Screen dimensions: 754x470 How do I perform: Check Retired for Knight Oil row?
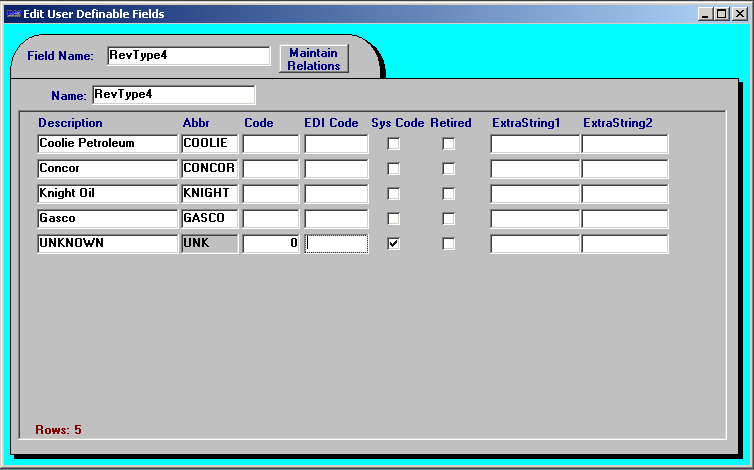448,193
